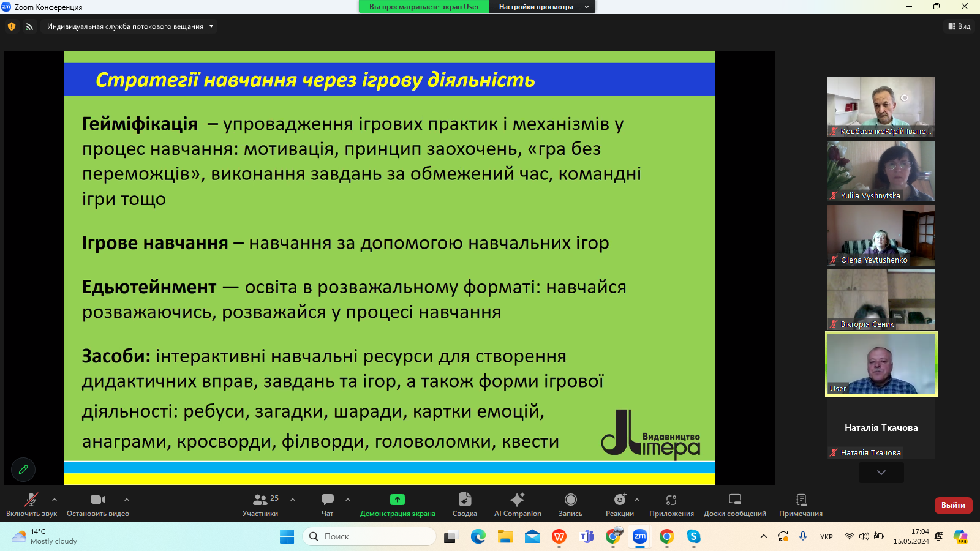Open the Participants list
The height and width of the screenshot is (551, 980).
coord(260,504)
